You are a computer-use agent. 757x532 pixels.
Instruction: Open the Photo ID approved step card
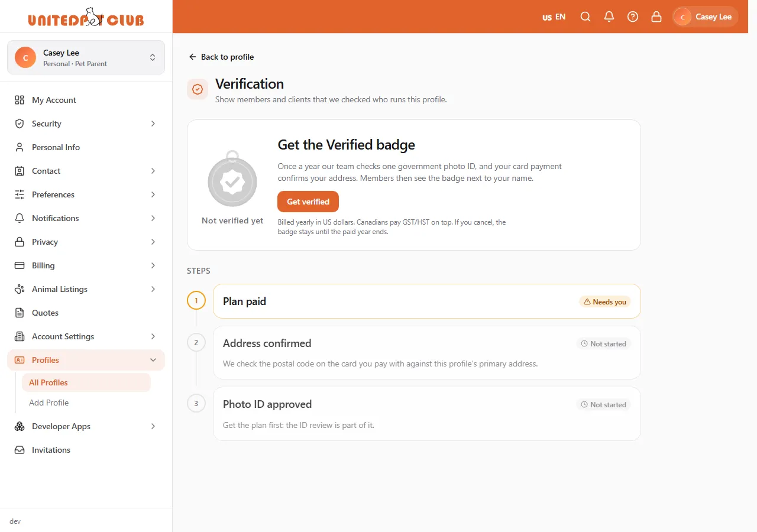(427, 414)
